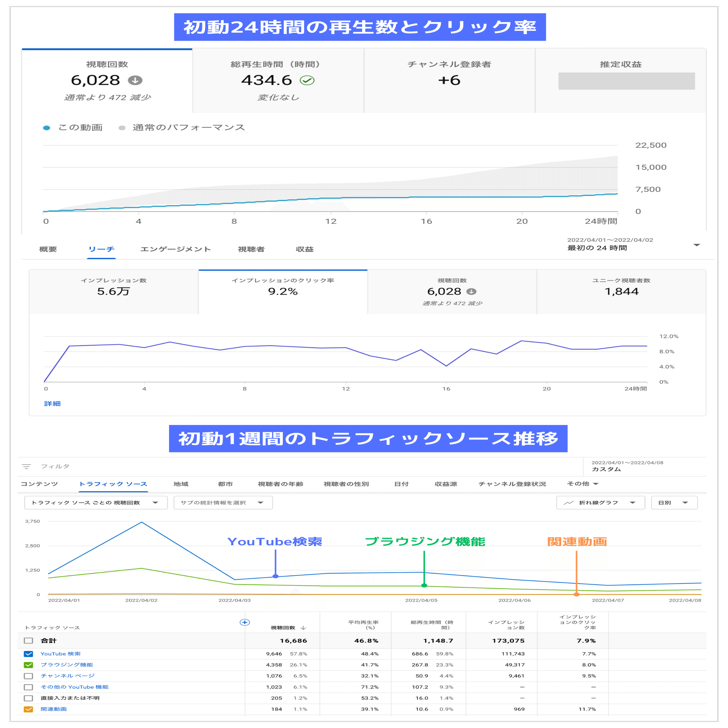Open the 収益源 tab
Screen dimensions: 728x728
[446, 484]
